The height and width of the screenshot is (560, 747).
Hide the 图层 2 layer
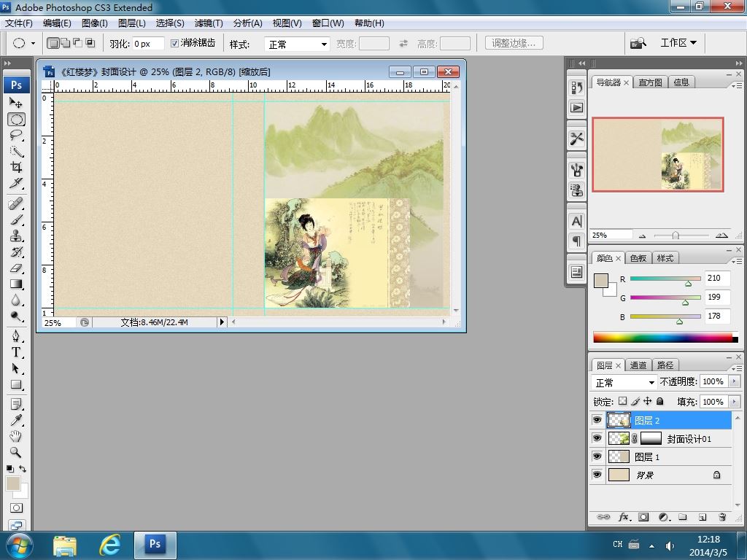597,420
